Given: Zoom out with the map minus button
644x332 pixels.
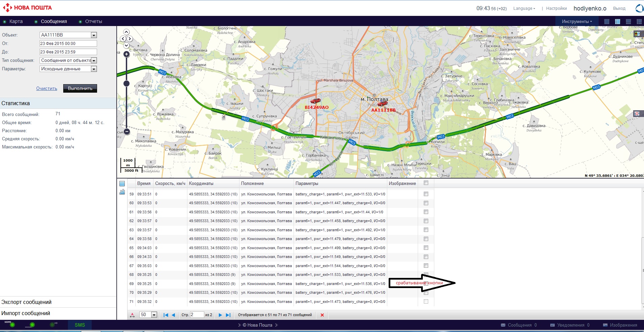Looking at the screenshot, I should (127, 132).
